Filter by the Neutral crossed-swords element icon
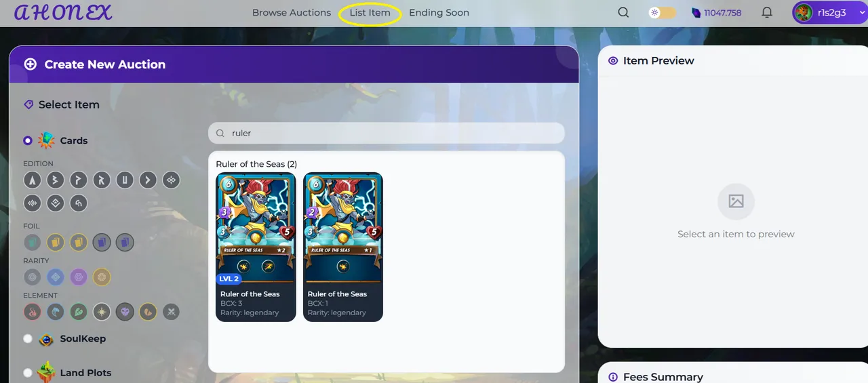The height and width of the screenshot is (383, 868). 171,312
